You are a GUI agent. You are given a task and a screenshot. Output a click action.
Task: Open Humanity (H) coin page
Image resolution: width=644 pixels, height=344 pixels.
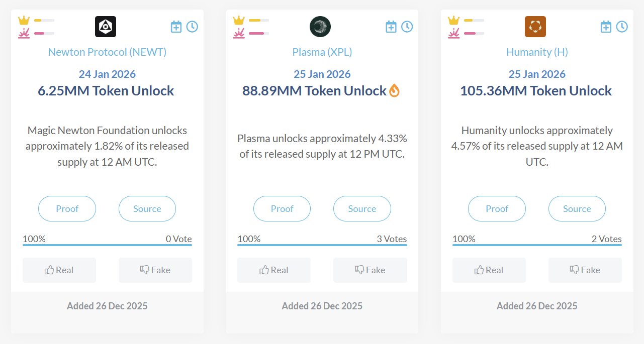click(x=537, y=52)
